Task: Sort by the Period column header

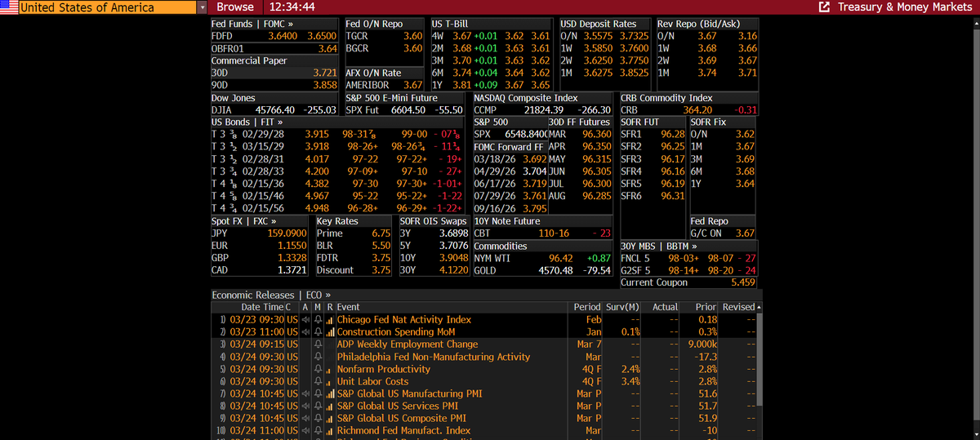Action: (x=587, y=307)
